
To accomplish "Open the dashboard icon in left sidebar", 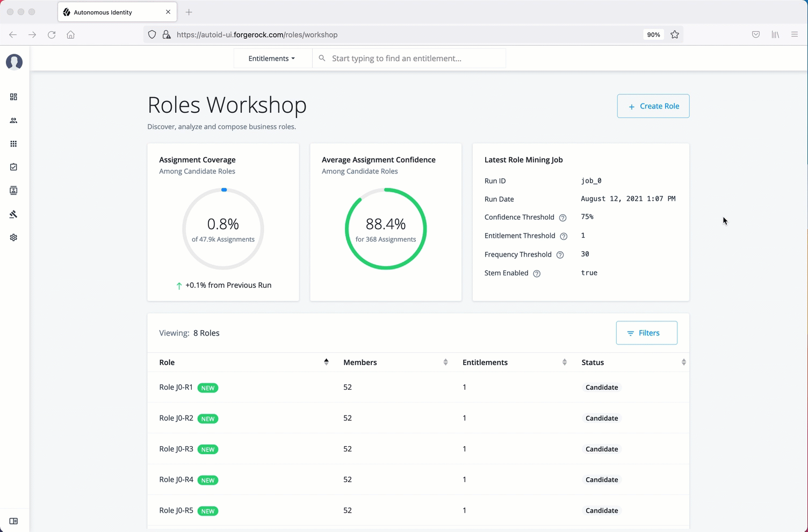I will [13, 97].
